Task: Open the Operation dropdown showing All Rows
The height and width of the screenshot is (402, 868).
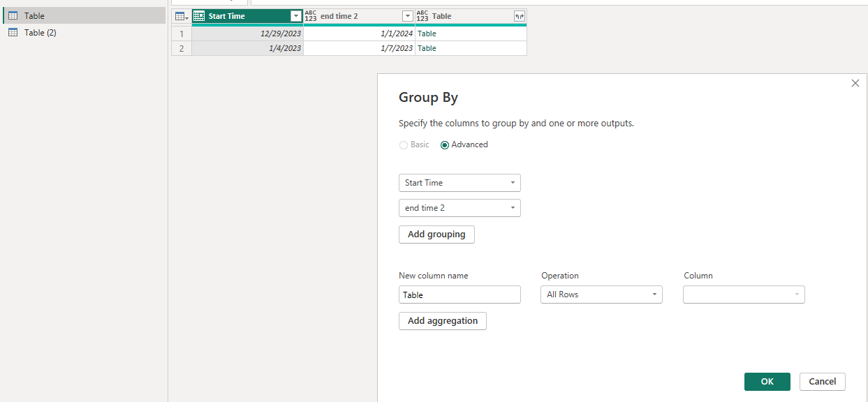Action: click(602, 295)
